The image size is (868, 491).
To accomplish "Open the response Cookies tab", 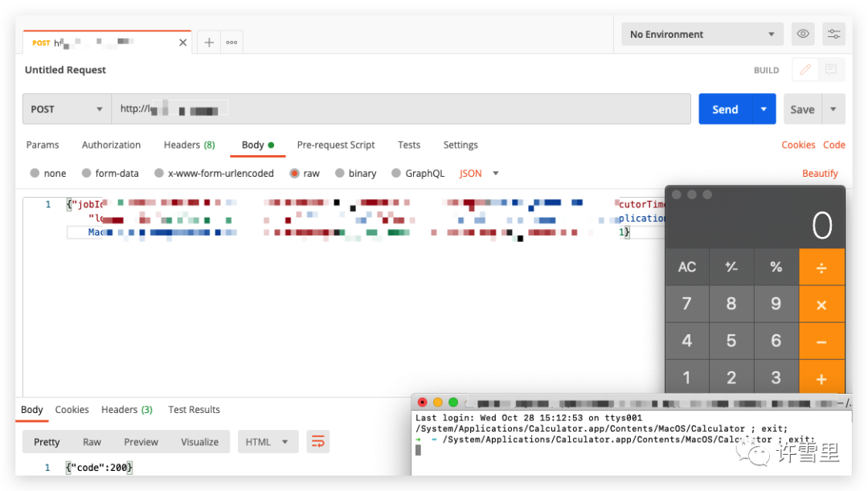I will click(x=72, y=410).
